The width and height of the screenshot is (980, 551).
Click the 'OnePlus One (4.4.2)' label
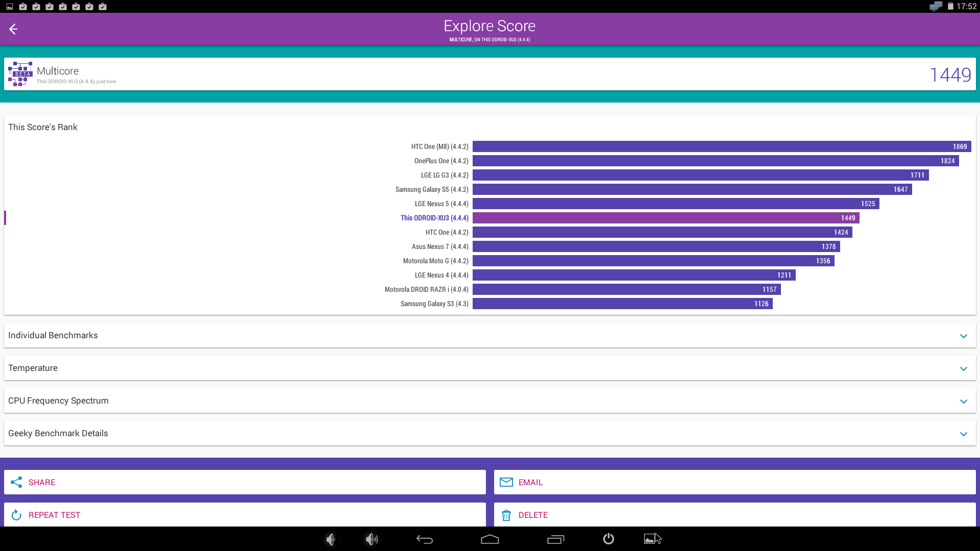coord(442,161)
